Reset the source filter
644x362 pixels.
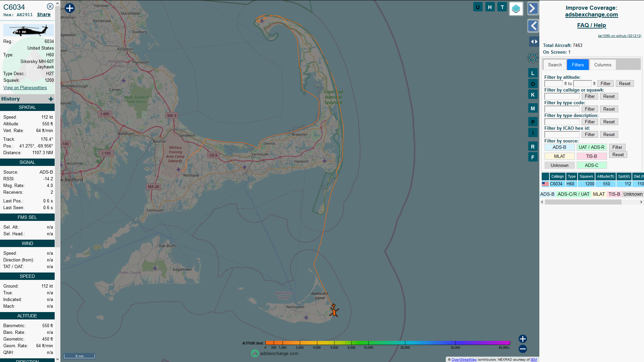618,155
